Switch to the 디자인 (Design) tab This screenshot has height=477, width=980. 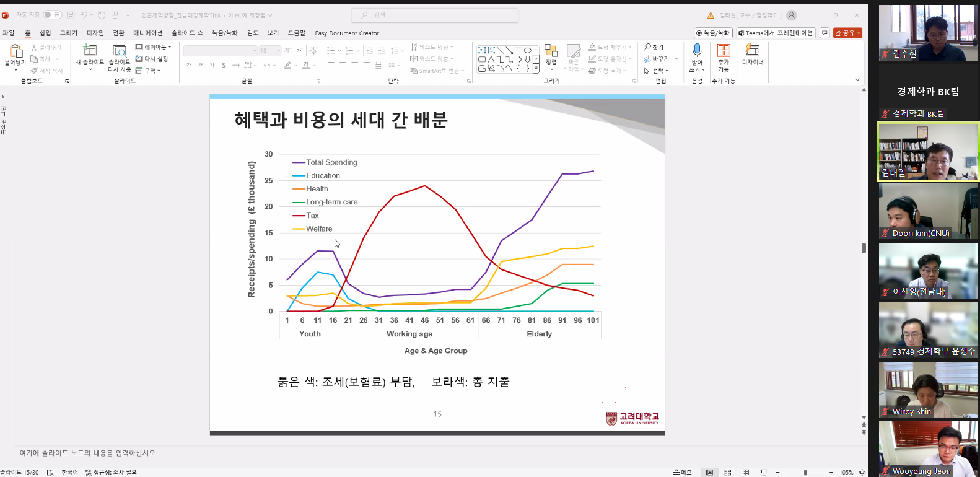coord(95,33)
